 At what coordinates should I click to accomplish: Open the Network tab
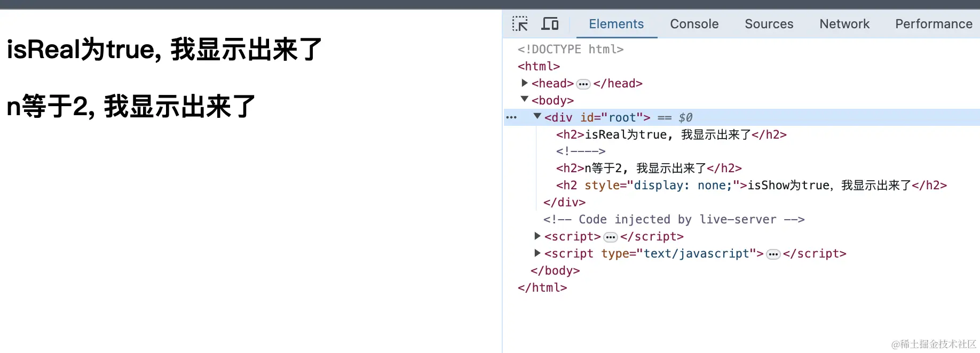844,24
